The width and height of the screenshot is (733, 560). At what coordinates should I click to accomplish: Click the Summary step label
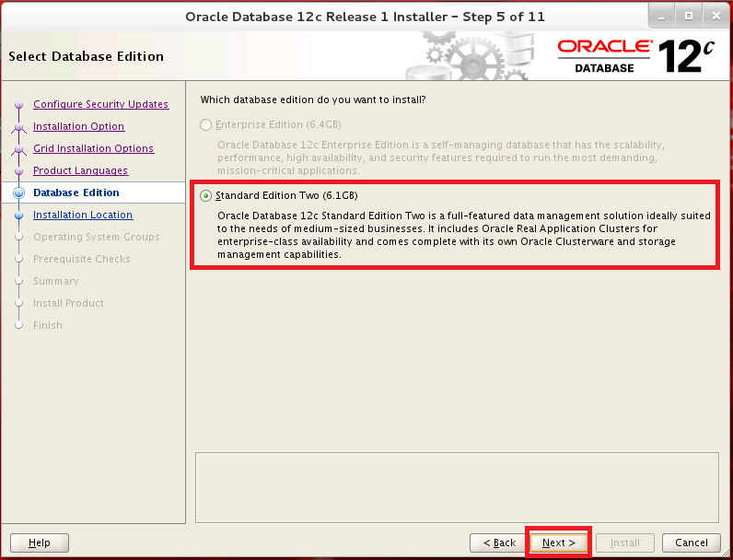(x=55, y=281)
